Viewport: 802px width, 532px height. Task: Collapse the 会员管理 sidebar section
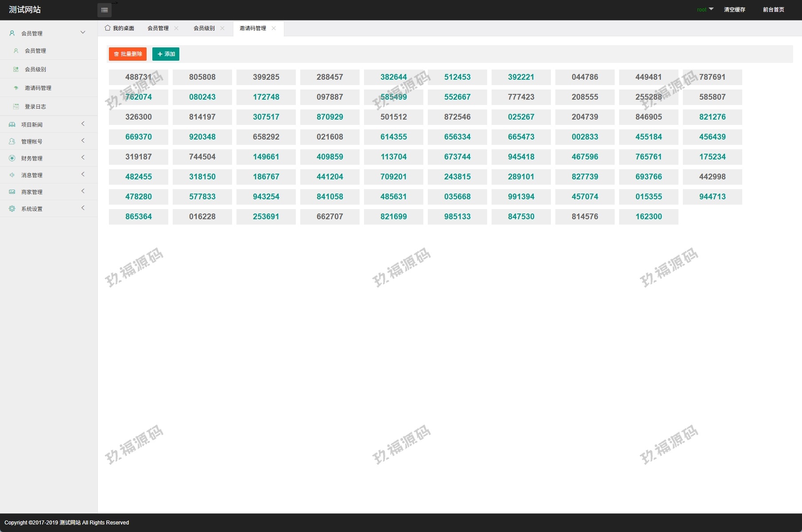[83, 32]
